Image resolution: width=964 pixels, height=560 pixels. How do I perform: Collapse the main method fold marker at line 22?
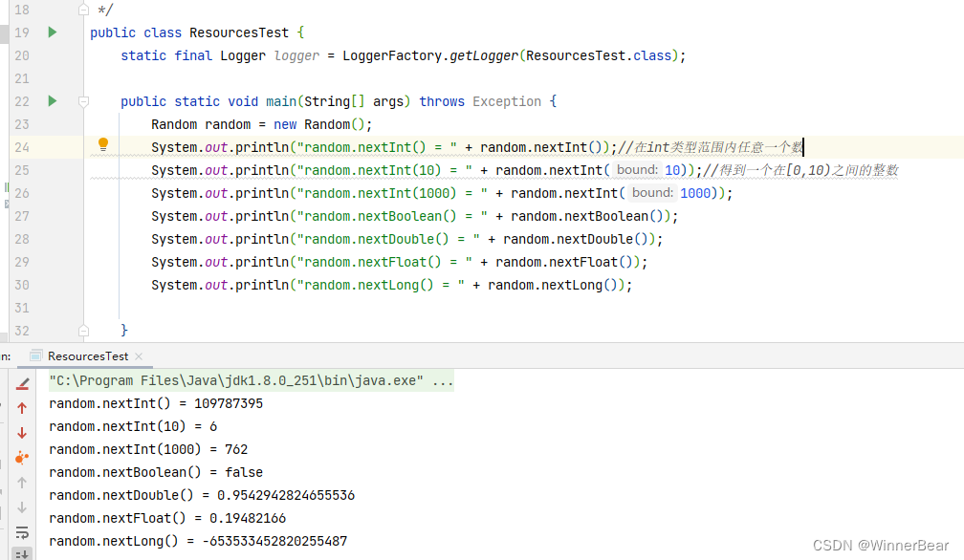point(83,101)
